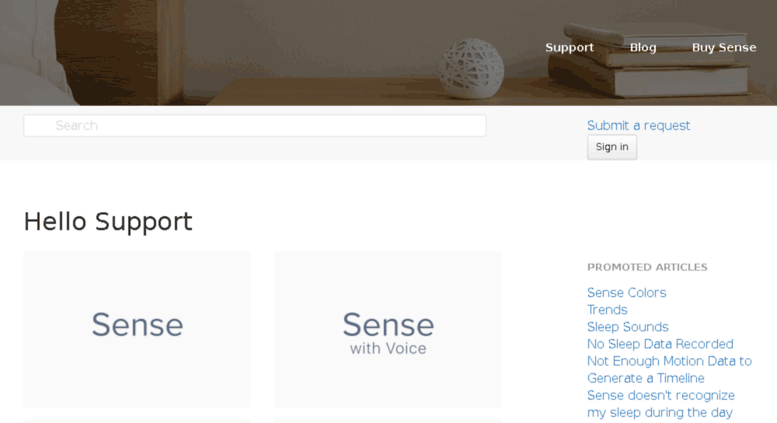777x423 pixels.
Task: Open the Trends promoted article
Action: pos(607,310)
